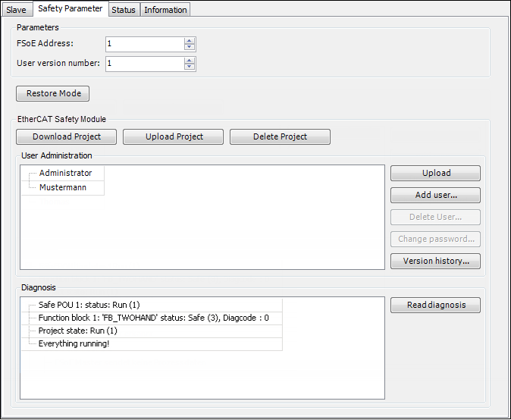This screenshot has height=420, width=511.
Task: Open the Status tab
Action: click(123, 10)
